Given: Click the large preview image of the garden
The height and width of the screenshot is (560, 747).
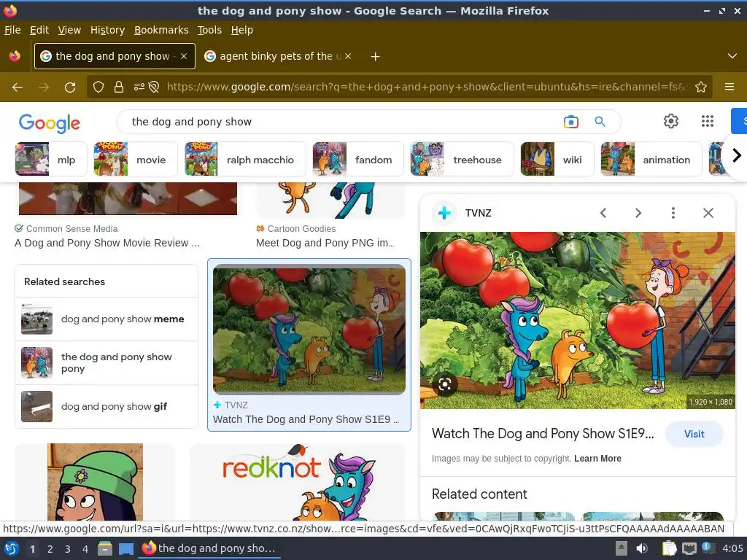Looking at the screenshot, I should pos(578,320).
